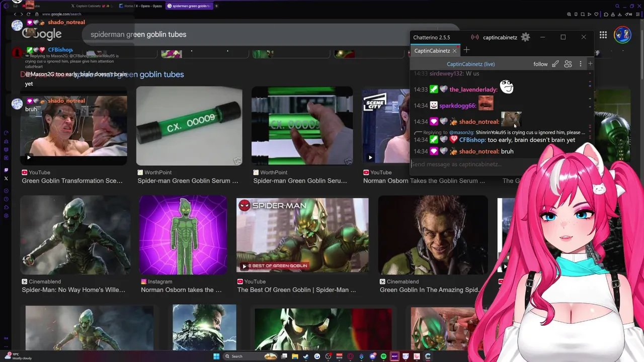Click Spider-man Green Goblin Serum WorthPoint title
Screen dimensions: 644x362
pos(188,180)
